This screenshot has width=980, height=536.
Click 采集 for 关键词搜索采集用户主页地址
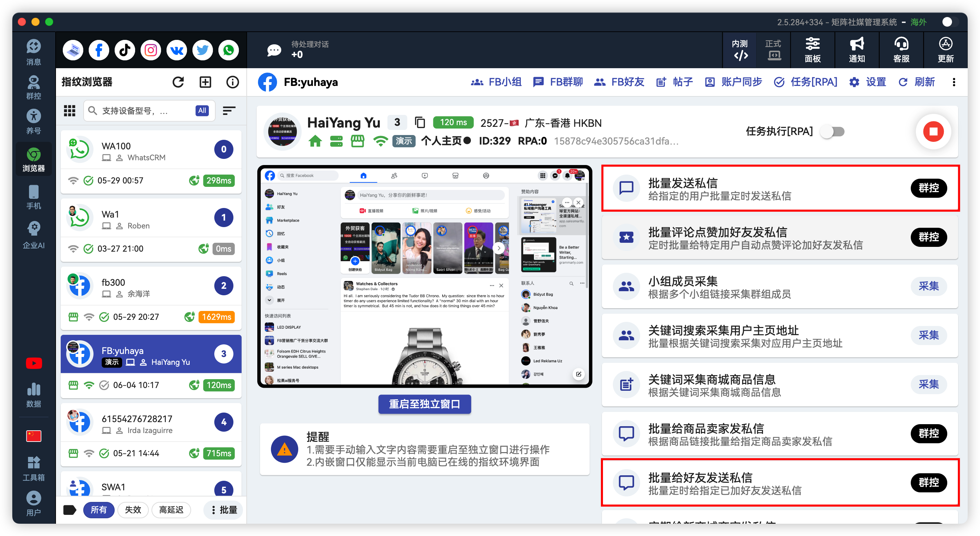coord(928,335)
